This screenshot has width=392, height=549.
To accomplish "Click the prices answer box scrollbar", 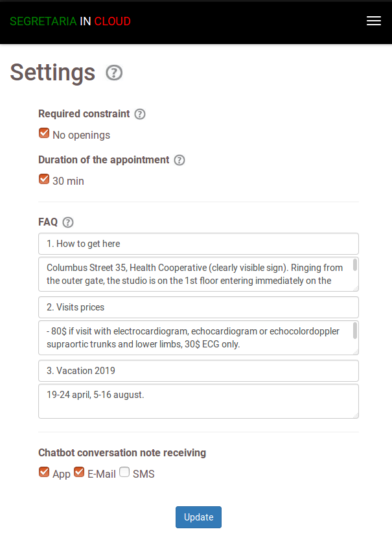I will [x=355, y=329].
